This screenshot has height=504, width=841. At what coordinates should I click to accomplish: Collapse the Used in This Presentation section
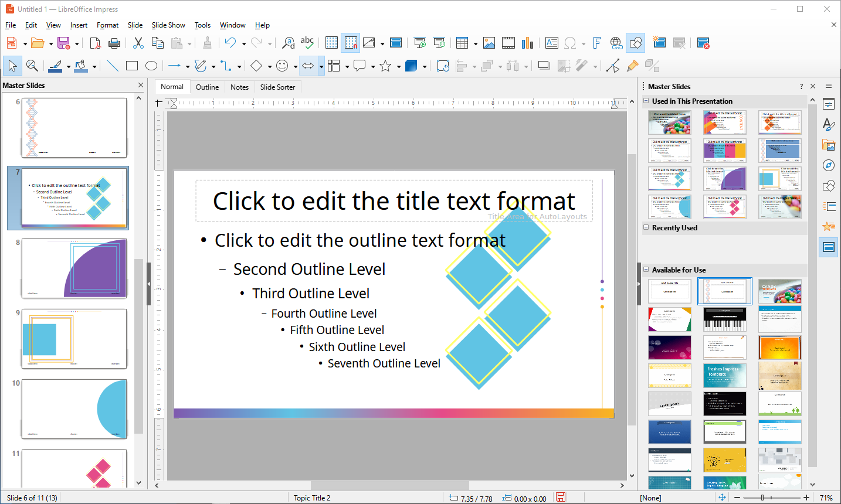pyautogui.click(x=646, y=101)
